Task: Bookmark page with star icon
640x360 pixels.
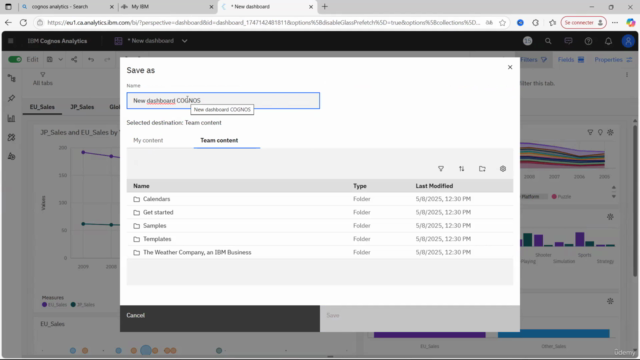Action: 502,23
